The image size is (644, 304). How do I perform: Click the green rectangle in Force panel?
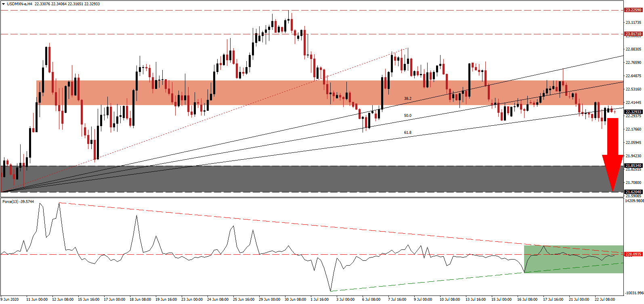pyautogui.click(x=573, y=259)
